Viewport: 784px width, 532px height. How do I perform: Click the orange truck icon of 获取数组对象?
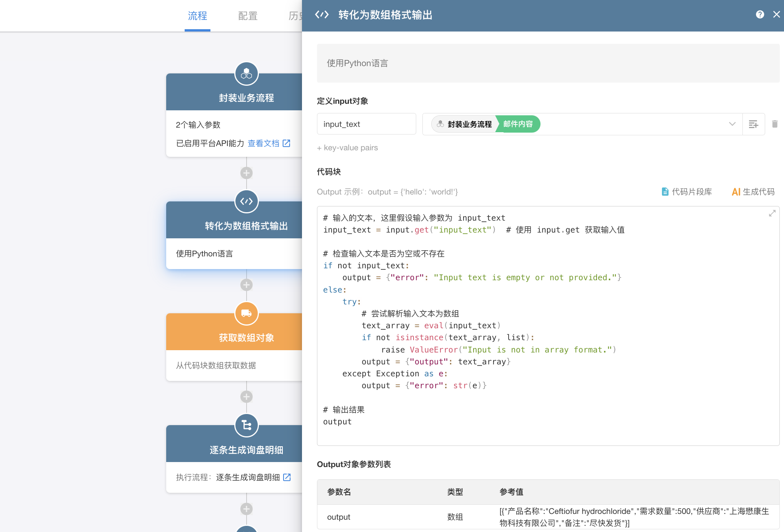tap(246, 313)
